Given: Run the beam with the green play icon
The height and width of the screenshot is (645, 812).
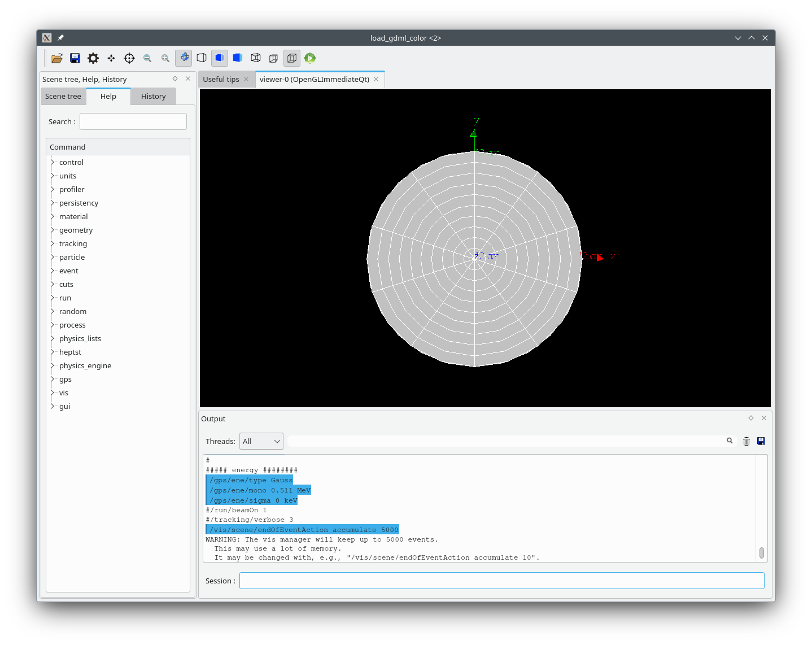Looking at the screenshot, I should pos(310,58).
